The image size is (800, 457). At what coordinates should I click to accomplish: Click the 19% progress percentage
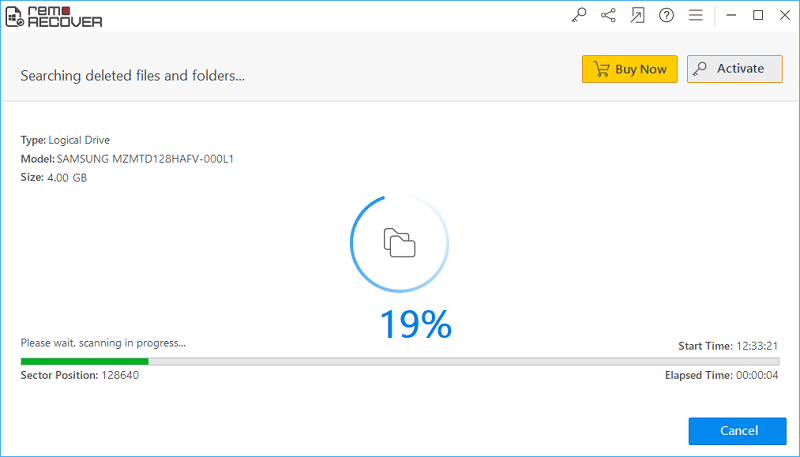[415, 324]
